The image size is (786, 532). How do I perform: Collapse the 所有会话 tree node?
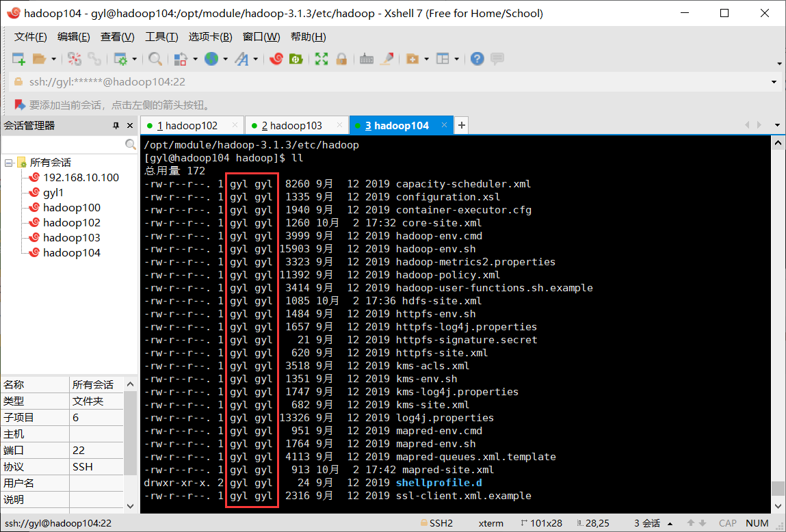point(8,163)
